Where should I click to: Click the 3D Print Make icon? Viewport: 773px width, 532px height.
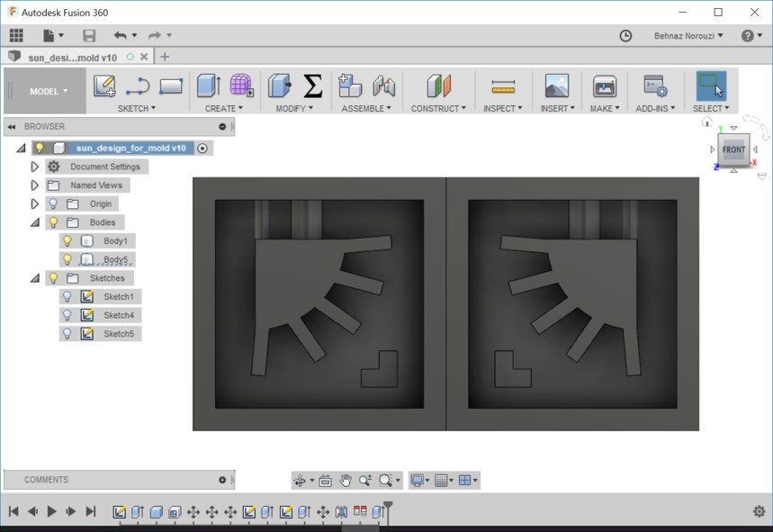(605, 86)
